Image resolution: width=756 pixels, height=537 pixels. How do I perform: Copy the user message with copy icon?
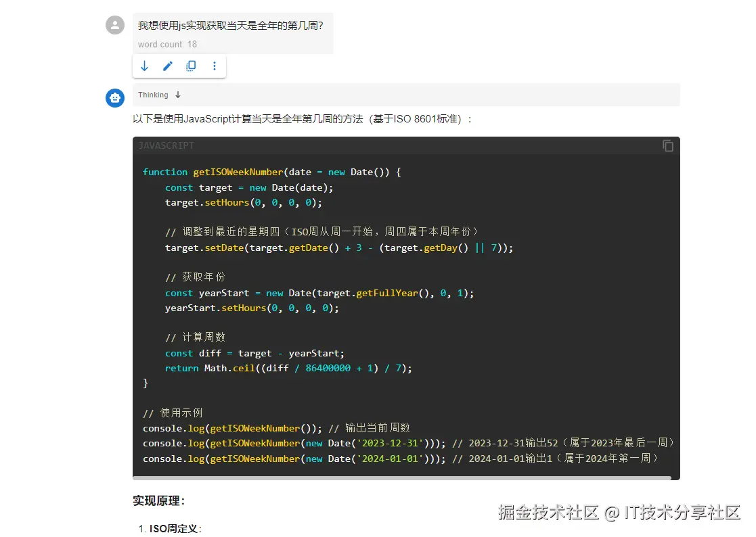(191, 66)
